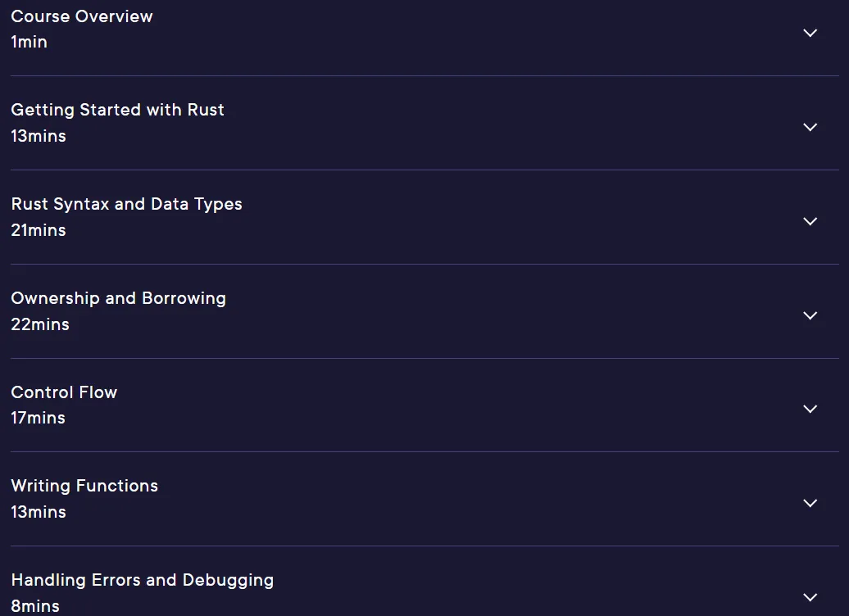Open Rust Syntax and Data Types chevron
This screenshot has width=849, height=616.
point(810,221)
